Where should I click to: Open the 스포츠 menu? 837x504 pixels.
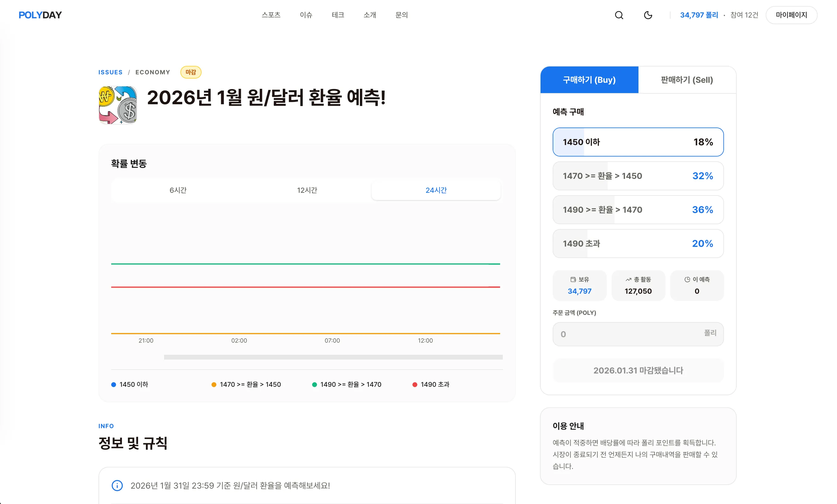click(x=271, y=15)
